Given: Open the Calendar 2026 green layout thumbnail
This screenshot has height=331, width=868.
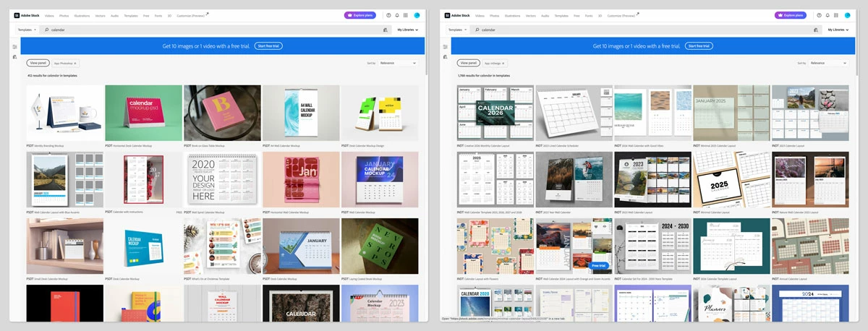Looking at the screenshot, I should [495, 113].
